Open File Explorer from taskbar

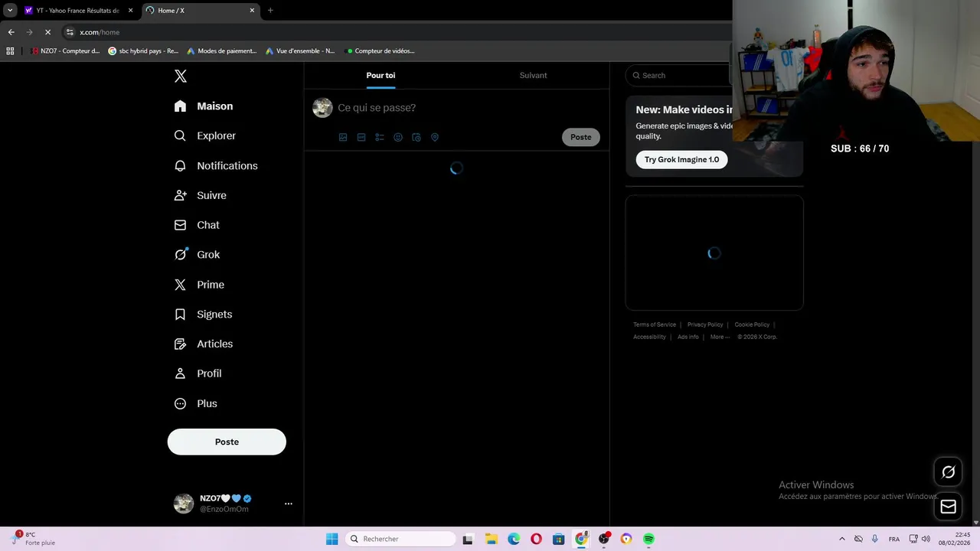pyautogui.click(x=492, y=539)
